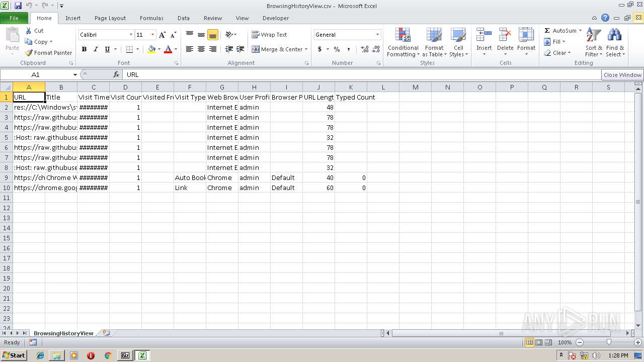Open the File tab
The image size is (644, 362).
click(x=14, y=18)
